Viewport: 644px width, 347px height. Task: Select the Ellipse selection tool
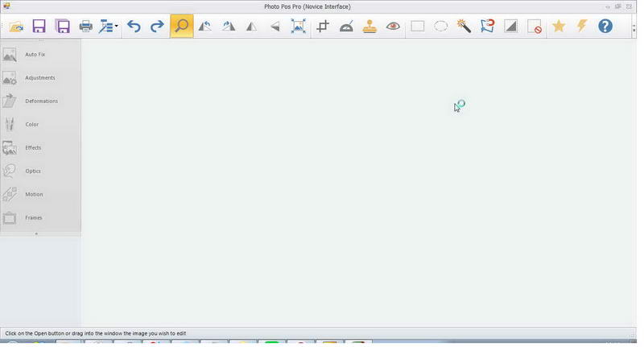pyautogui.click(x=440, y=27)
